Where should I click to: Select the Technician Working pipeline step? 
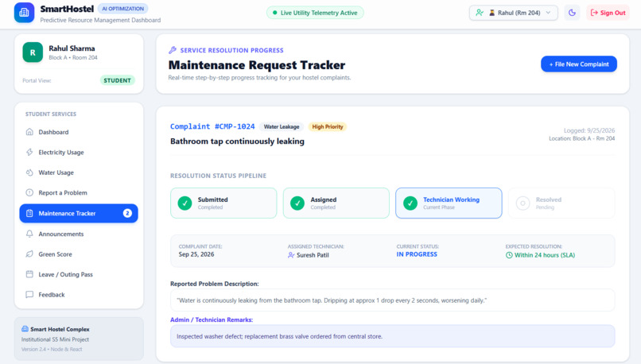(449, 203)
